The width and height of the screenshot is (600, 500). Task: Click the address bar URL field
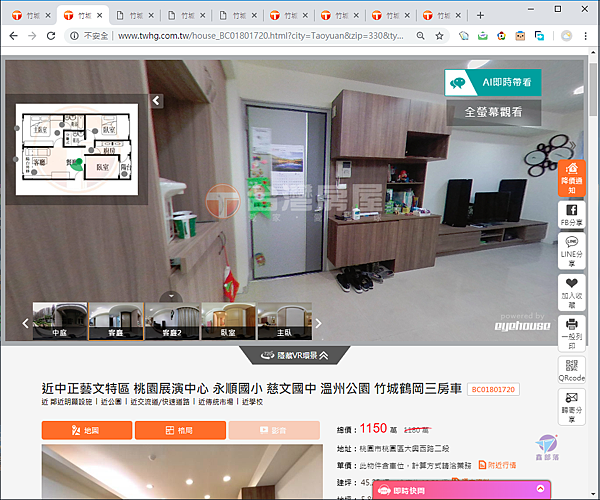point(260,36)
